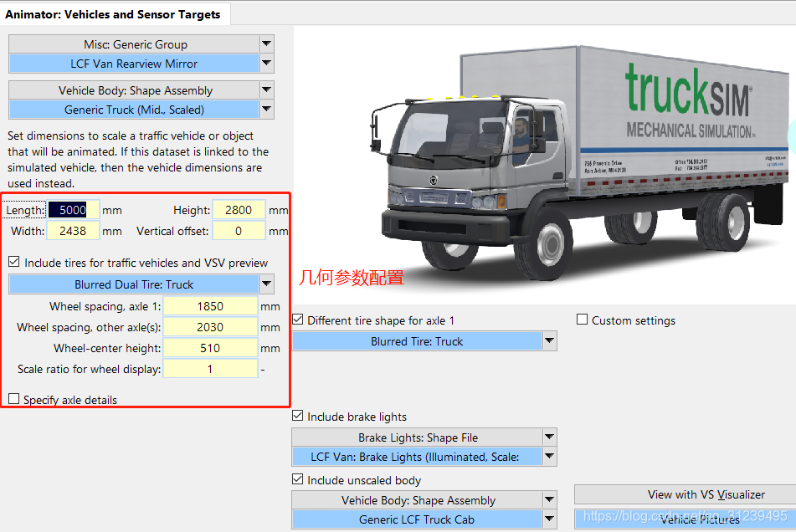
Task: Click the Wheel-center height field
Action: pos(210,348)
